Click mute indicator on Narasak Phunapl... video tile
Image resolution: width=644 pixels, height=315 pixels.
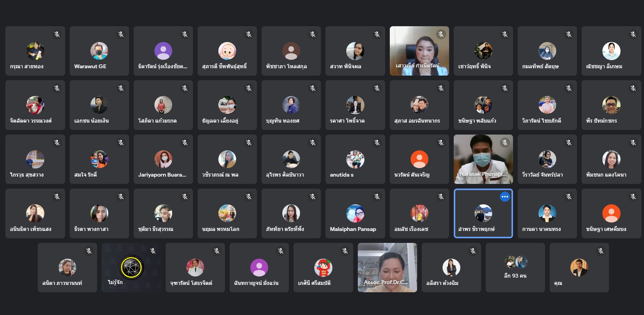point(505,143)
